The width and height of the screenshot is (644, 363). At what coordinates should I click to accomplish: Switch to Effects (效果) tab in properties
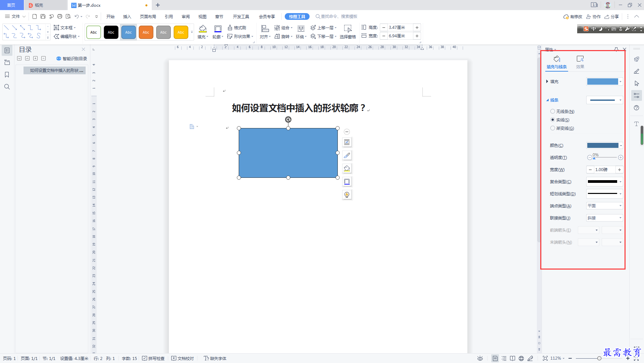point(580,62)
